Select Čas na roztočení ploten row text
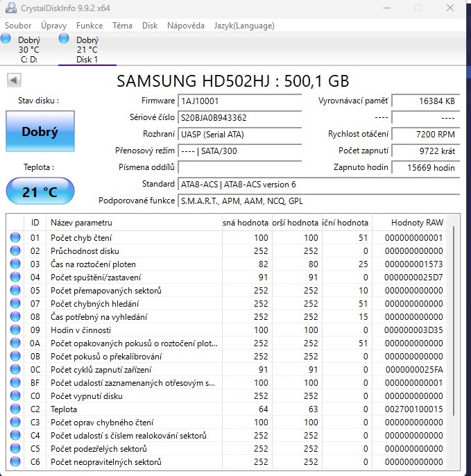Viewport: 471px width, 476px height. point(93,264)
